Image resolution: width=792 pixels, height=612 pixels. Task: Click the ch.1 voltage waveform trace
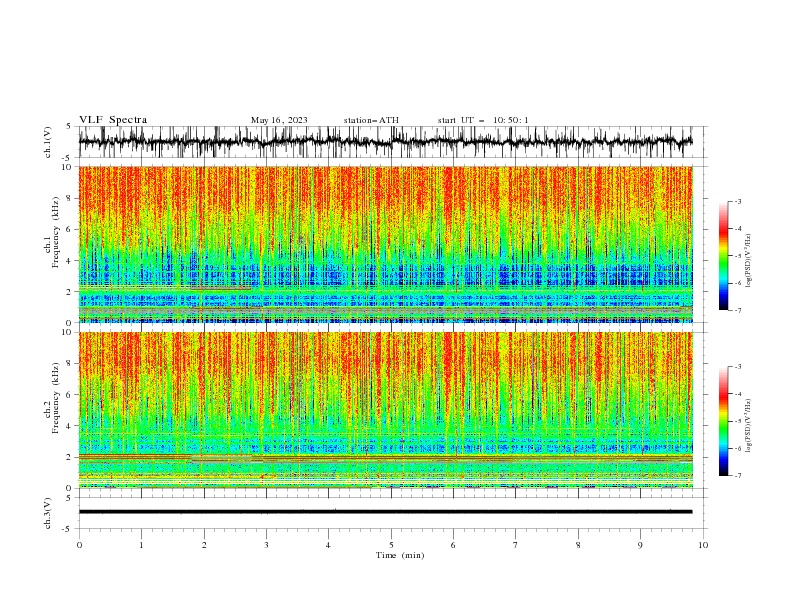[x=385, y=141]
